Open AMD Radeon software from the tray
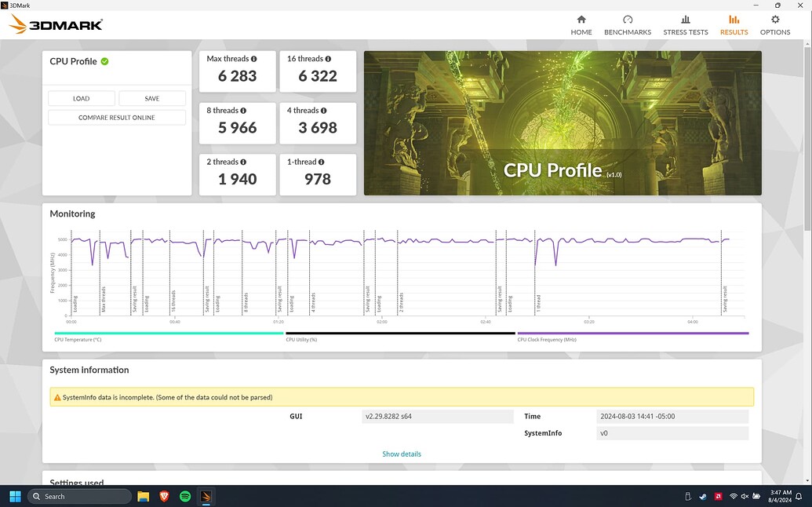812x507 pixels. (x=718, y=496)
